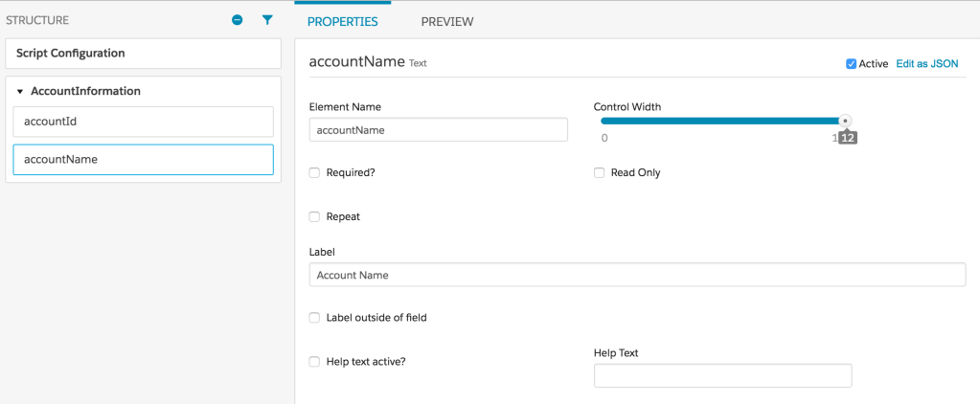Tick the Help text active? checkbox

tap(314, 362)
